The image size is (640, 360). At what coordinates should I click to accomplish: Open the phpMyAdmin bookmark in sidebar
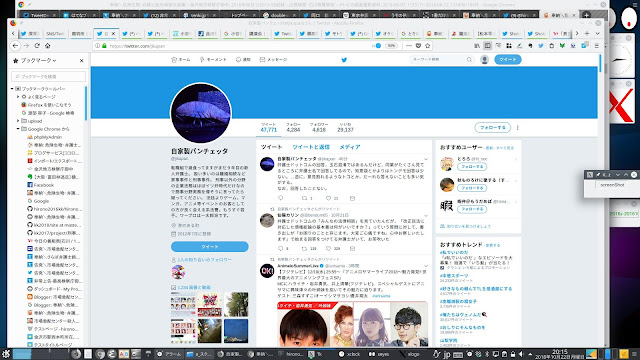(44, 137)
